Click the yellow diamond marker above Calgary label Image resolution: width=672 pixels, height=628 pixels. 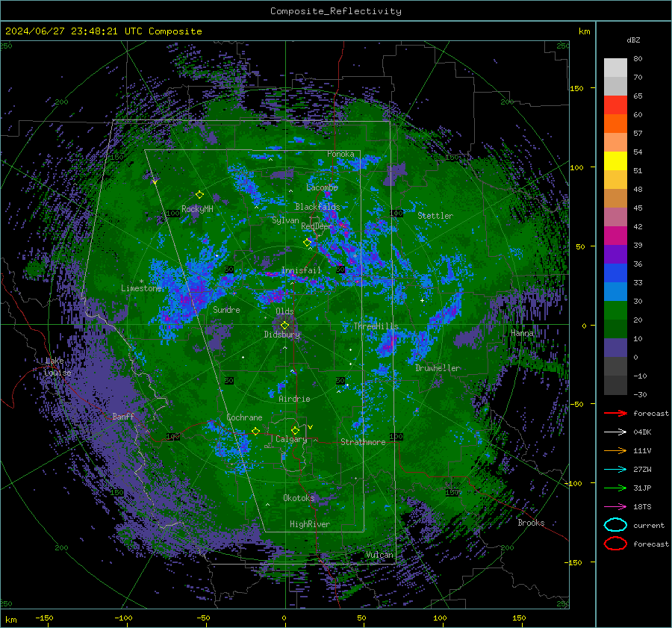coord(295,430)
